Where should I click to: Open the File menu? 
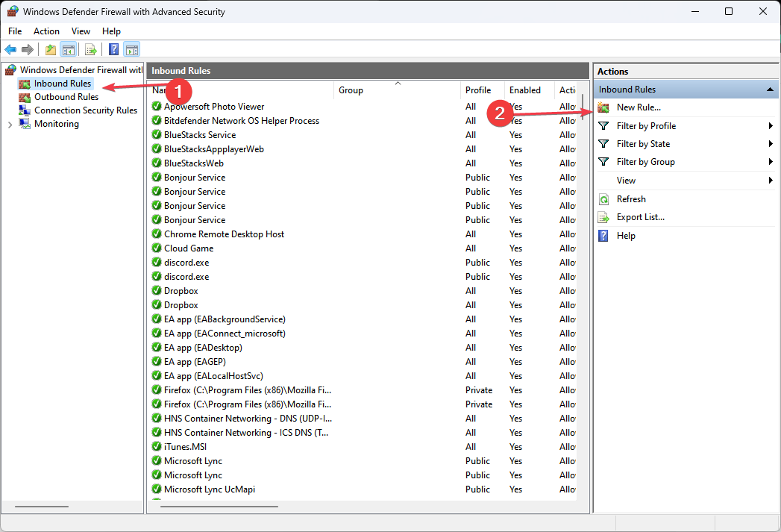(15, 31)
